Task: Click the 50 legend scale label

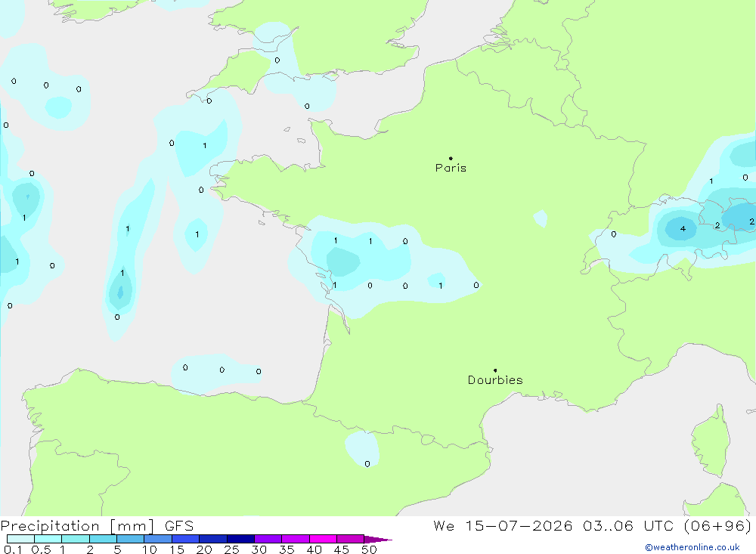Action: point(369,549)
